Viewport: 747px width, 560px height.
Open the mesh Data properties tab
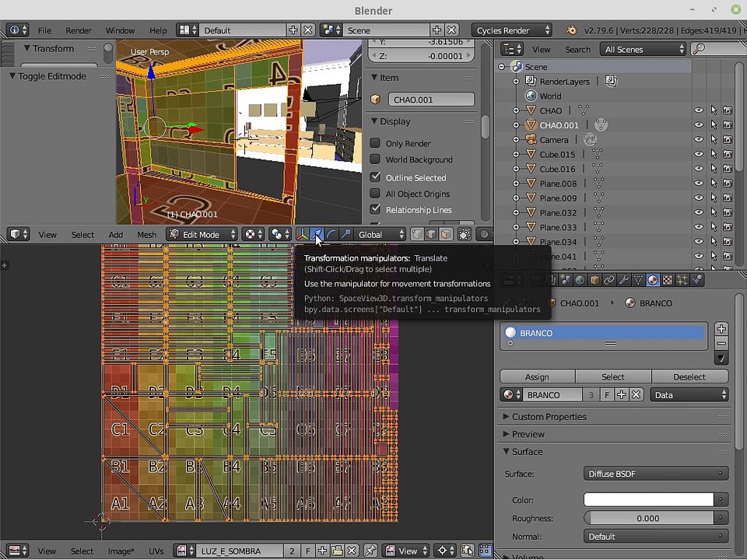point(638,280)
